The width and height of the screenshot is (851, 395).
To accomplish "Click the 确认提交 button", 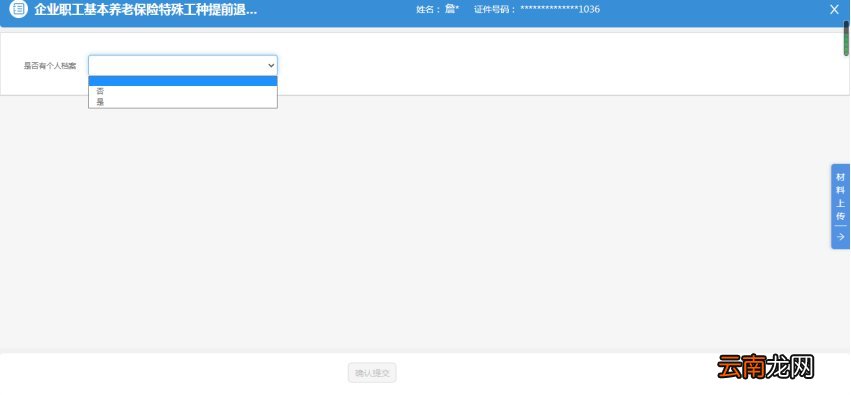I will (x=372, y=373).
